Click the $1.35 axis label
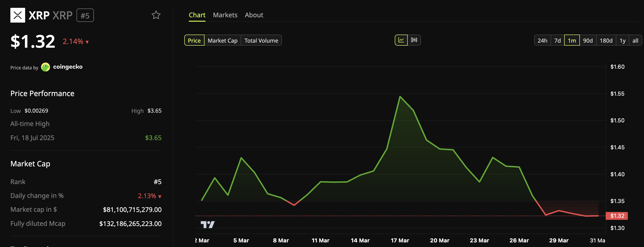The image size is (644, 247). tap(617, 201)
